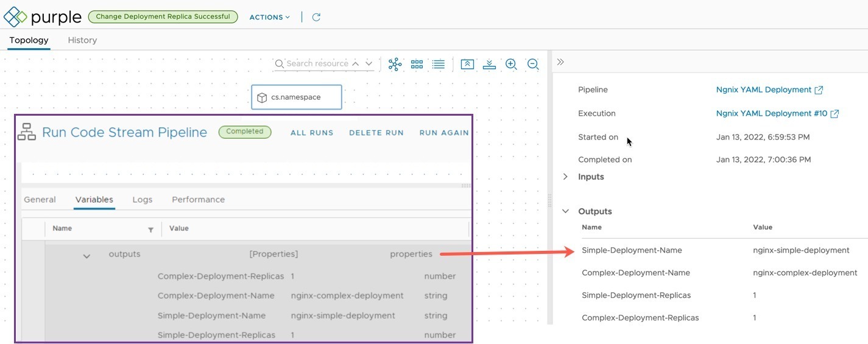Select the topology graph view icon
Image resolution: width=868 pixels, height=344 pixels.
[x=395, y=64]
